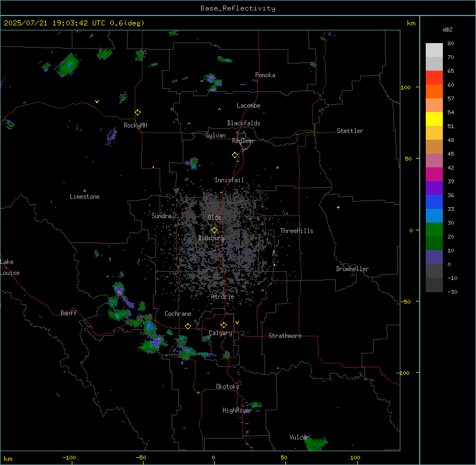Click the Cochrane label
Image resolution: width=476 pixels, height=465 pixels.
click(178, 314)
